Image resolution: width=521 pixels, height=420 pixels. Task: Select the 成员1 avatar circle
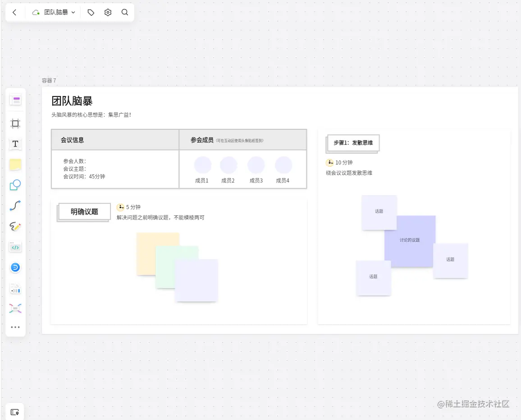point(202,164)
